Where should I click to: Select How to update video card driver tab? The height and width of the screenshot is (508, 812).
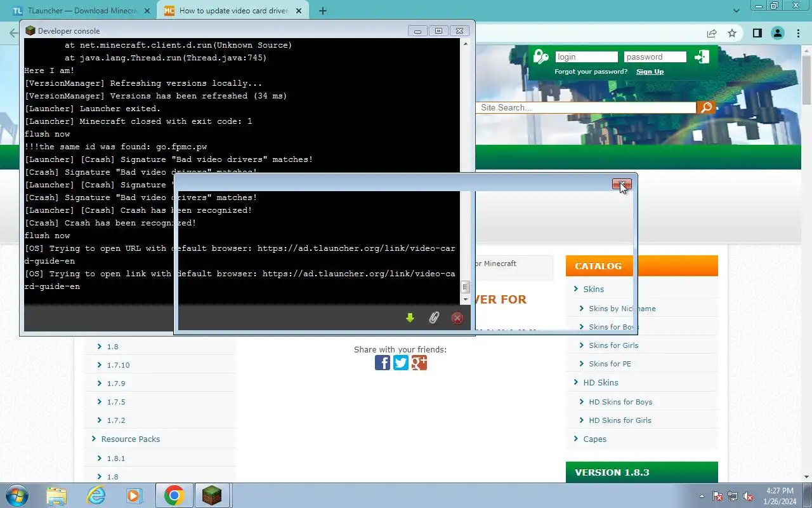click(233, 11)
